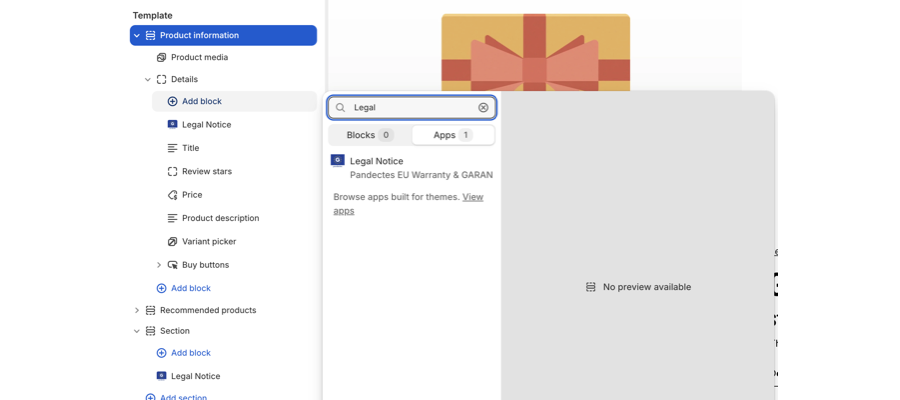Click Legal Notice app icon in search results
Viewport: 900px width, 400px height.
pos(338,161)
